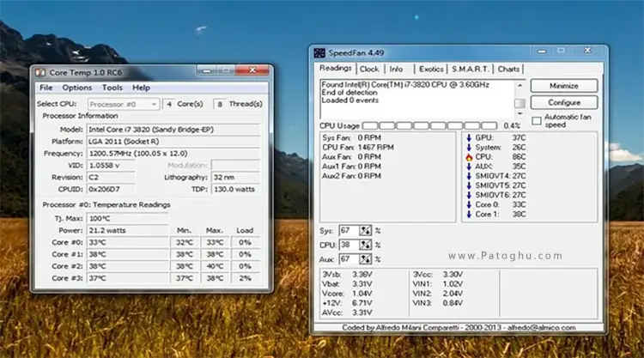
Task: Click the Lithography value 32 nm
Action: (235, 178)
